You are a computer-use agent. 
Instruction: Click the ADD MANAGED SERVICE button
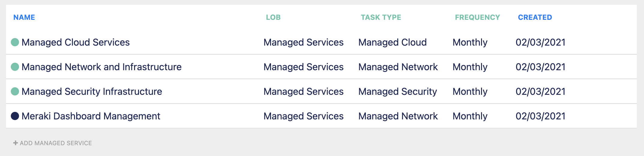pos(53,143)
